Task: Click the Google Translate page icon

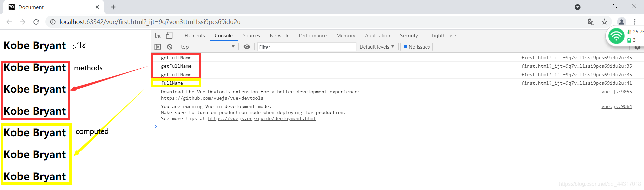Action: (x=591, y=22)
